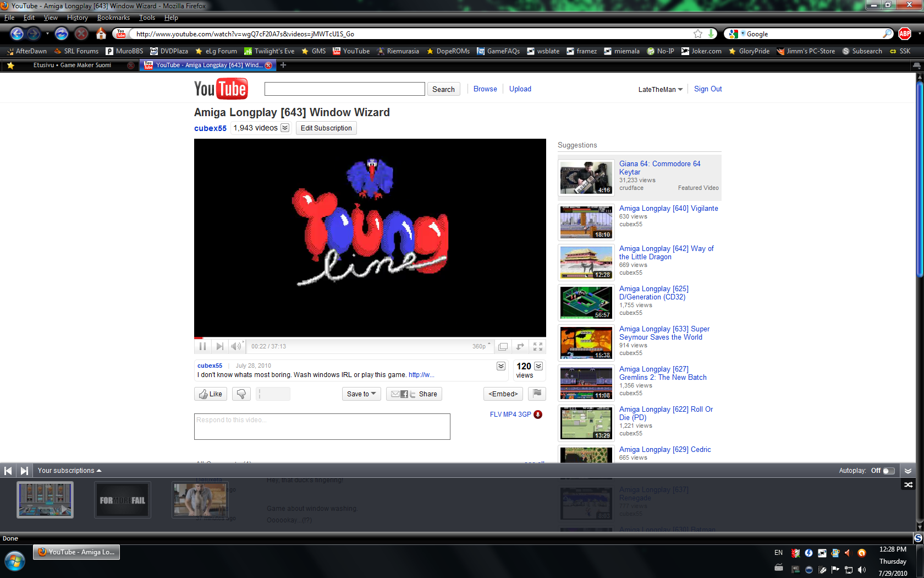Flag this video as inappropriate
Screen dimensions: 924x578
tap(537, 394)
